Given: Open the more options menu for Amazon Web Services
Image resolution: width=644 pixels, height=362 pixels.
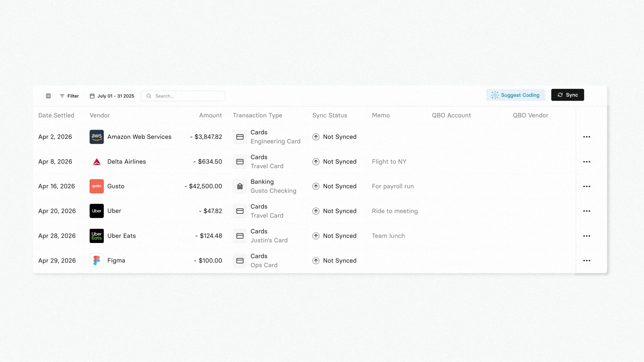Looking at the screenshot, I should coord(587,137).
